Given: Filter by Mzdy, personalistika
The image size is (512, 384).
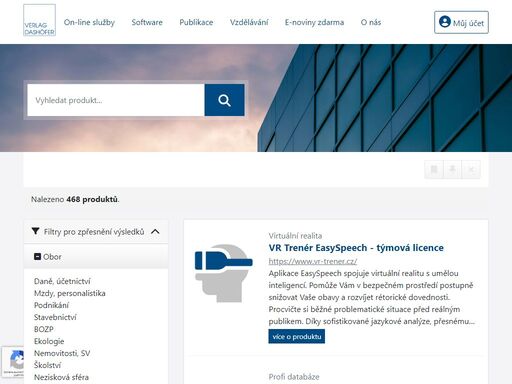Looking at the screenshot, I should point(70,293).
